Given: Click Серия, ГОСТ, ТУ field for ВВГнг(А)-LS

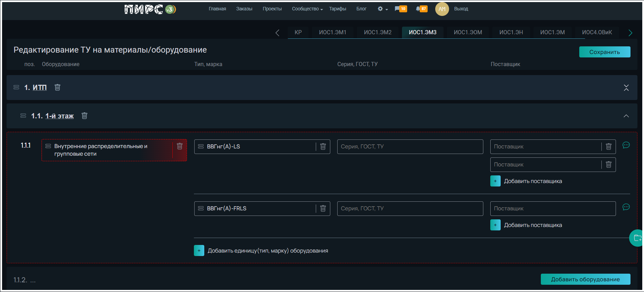Looking at the screenshot, I should click(x=410, y=147).
